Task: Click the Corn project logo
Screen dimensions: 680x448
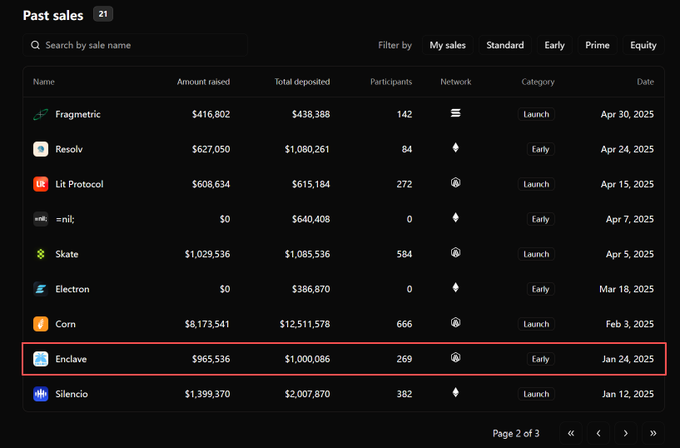Action: point(40,324)
